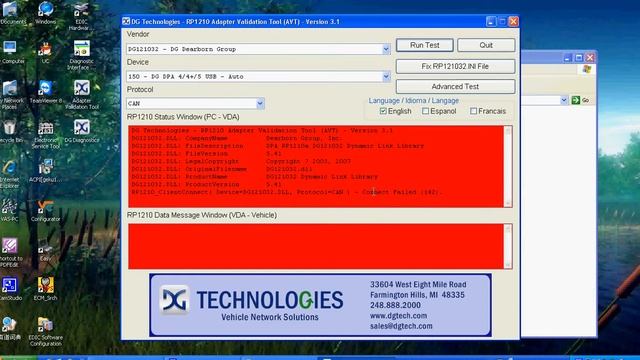This screenshot has width=640, height=360.
Task: Minimize the Adapter Validation Tool window
Action: [x=491, y=22]
